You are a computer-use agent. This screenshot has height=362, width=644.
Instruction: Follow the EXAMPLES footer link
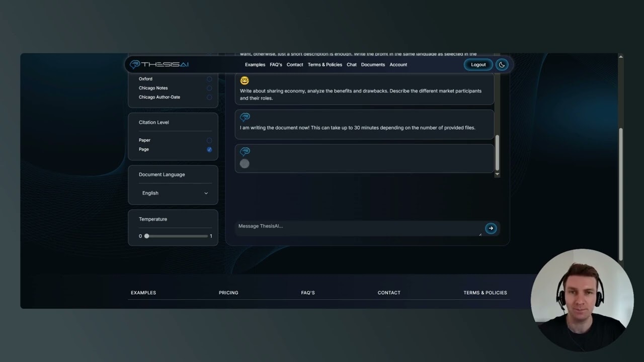pyautogui.click(x=143, y=293)
